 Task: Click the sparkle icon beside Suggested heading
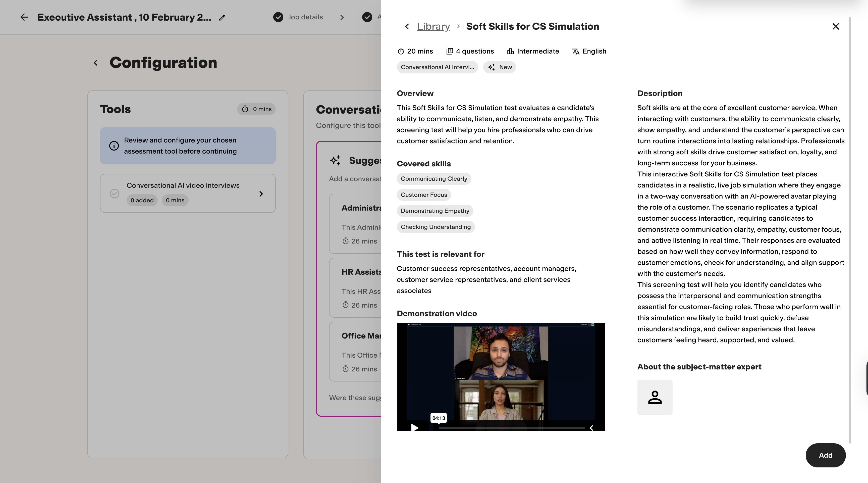tap(335, 160)
